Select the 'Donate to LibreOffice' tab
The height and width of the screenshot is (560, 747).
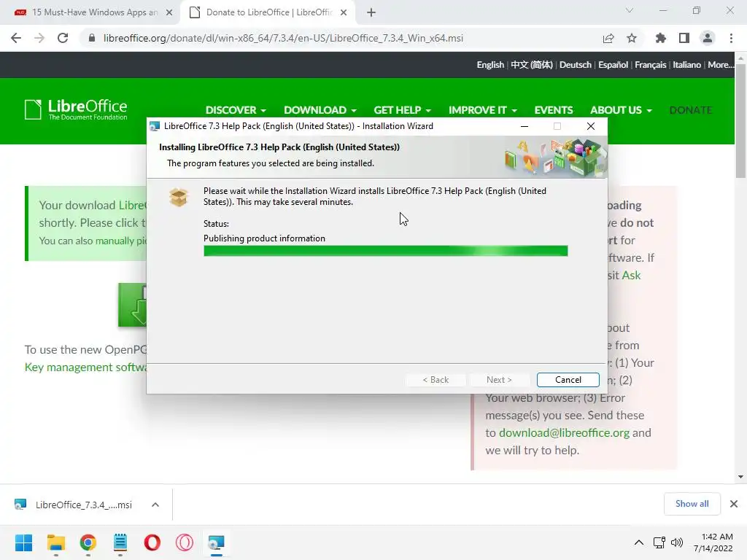coord(268,12)
